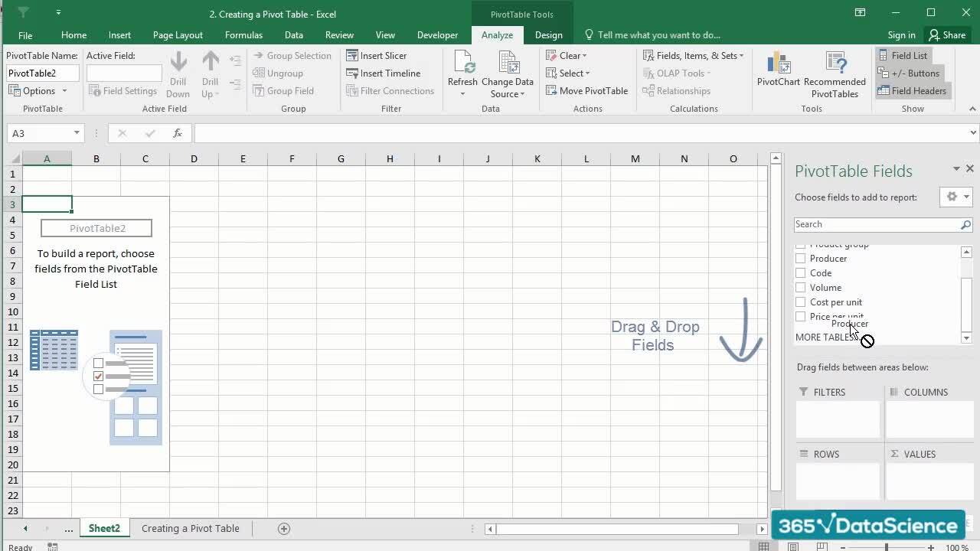The height and width of the screenshot is (551, 980).
Task: Go to the previous sheet tab arrow
Action: [x=25, y=528]
